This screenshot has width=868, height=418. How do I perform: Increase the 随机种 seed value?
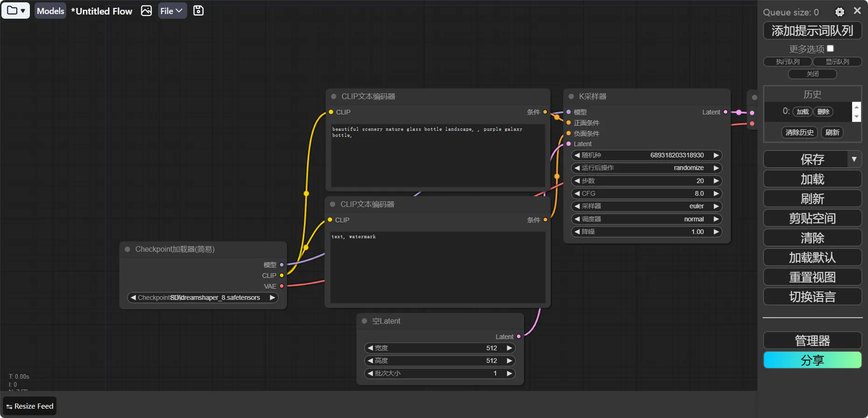pyautogui.click(x=716, y=155)
